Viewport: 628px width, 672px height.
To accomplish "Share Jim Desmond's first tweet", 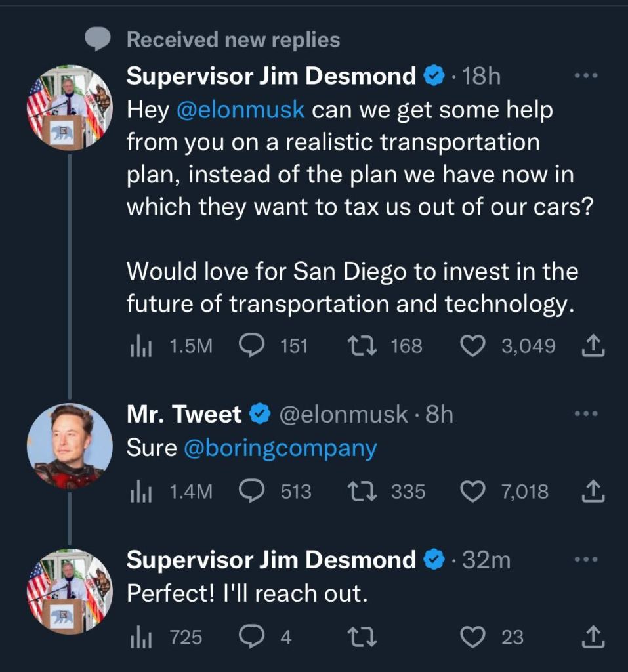I will point(593,345).
